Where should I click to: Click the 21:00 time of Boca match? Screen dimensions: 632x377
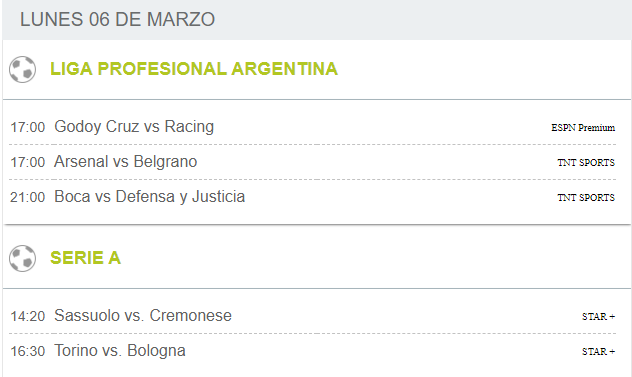(27, 198)
